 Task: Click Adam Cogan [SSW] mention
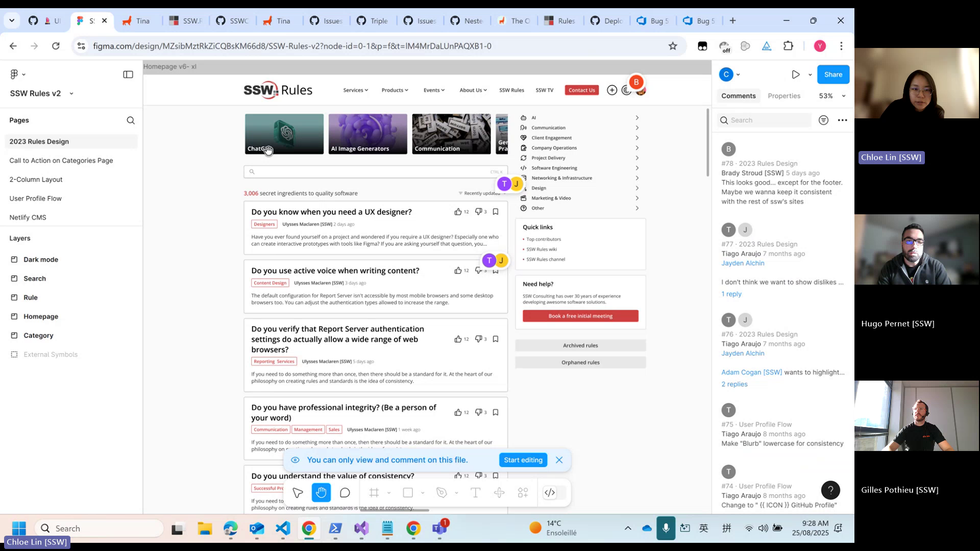pyautogui.click(x=751, y=372)
